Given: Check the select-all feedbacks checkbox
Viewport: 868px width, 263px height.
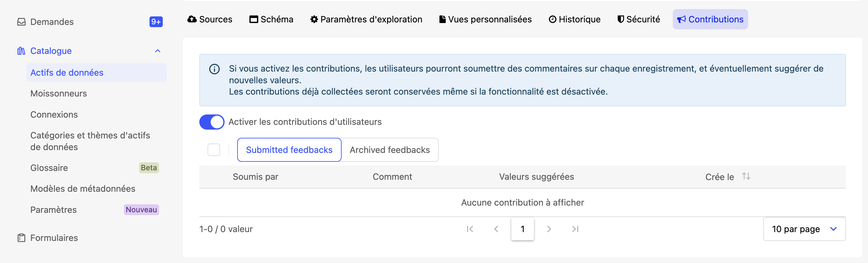Looking at the screenshot, I should [x=214, y=150].
